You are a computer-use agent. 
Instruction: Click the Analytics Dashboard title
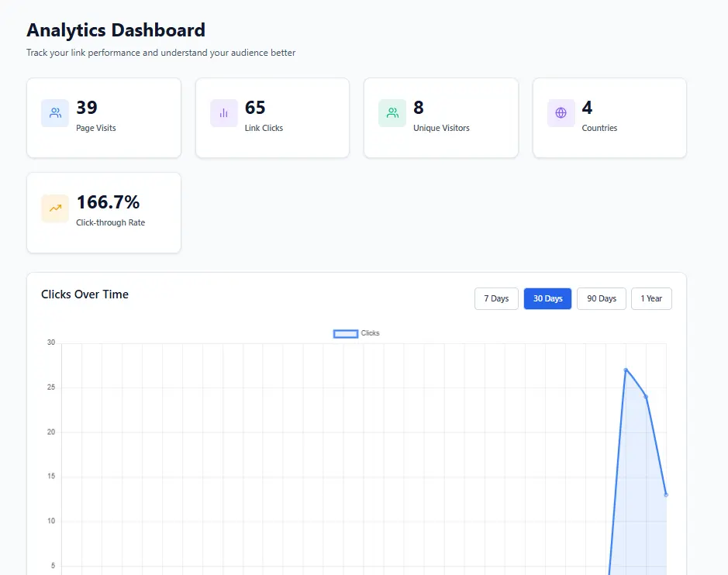(116, 30)
